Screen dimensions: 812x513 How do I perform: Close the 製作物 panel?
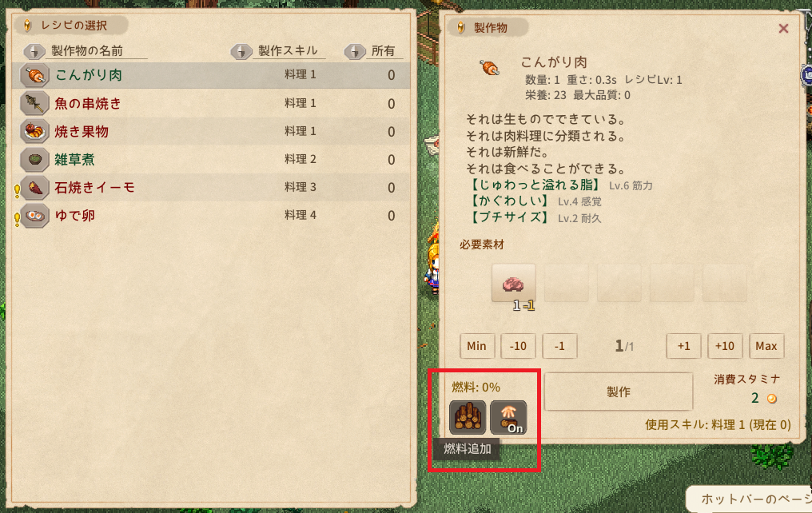(783, 29)
